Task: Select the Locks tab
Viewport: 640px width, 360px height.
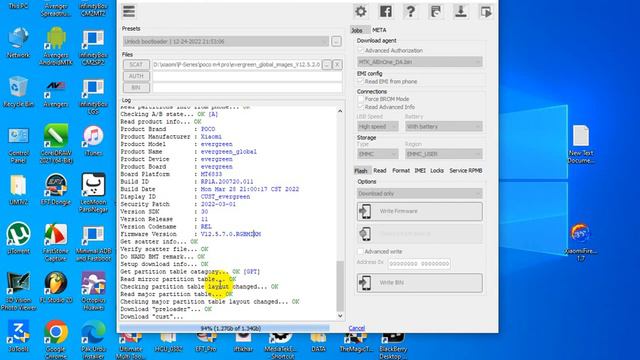Action: point(437,171)
